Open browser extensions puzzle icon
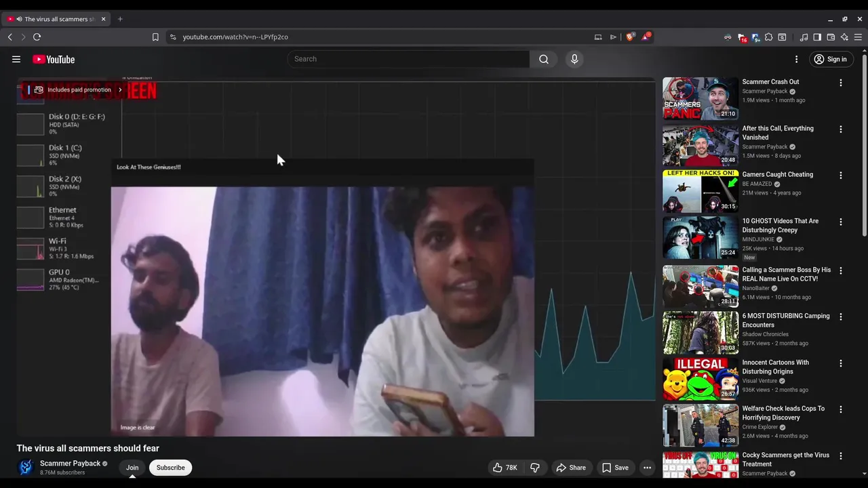Viewport: 868px width, 488px height. pyautogui.click(x=768, y=37)
